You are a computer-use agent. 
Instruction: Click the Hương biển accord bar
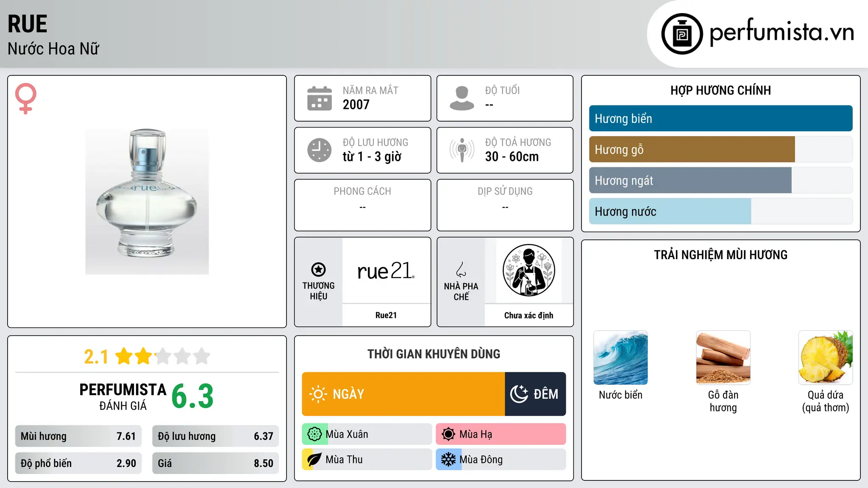click(x=721, y=119)
